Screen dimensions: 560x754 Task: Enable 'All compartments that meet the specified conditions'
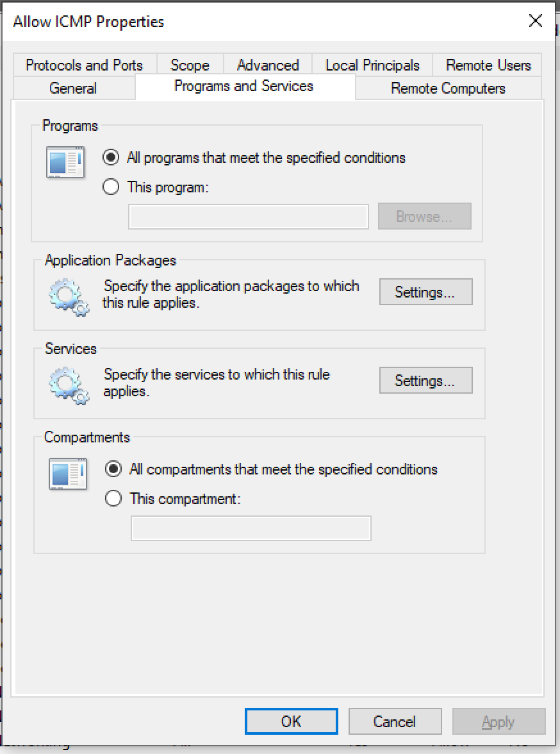(x=113, y=469)
